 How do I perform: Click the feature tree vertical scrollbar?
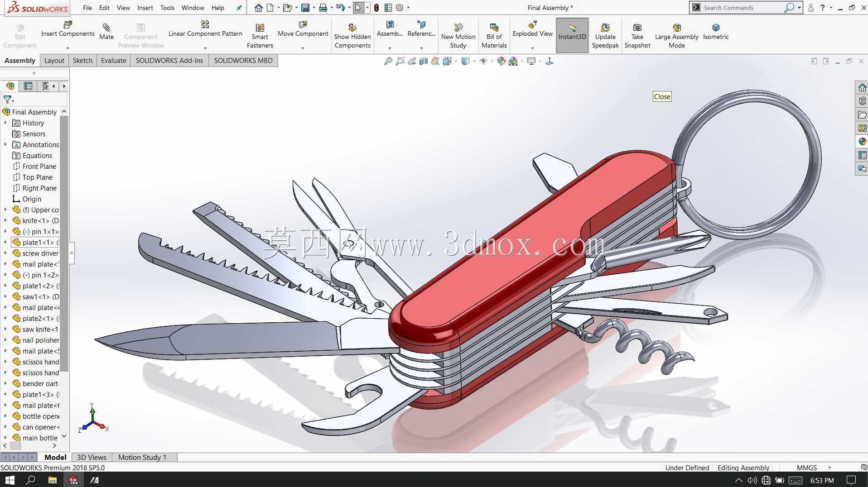point(64,243)
